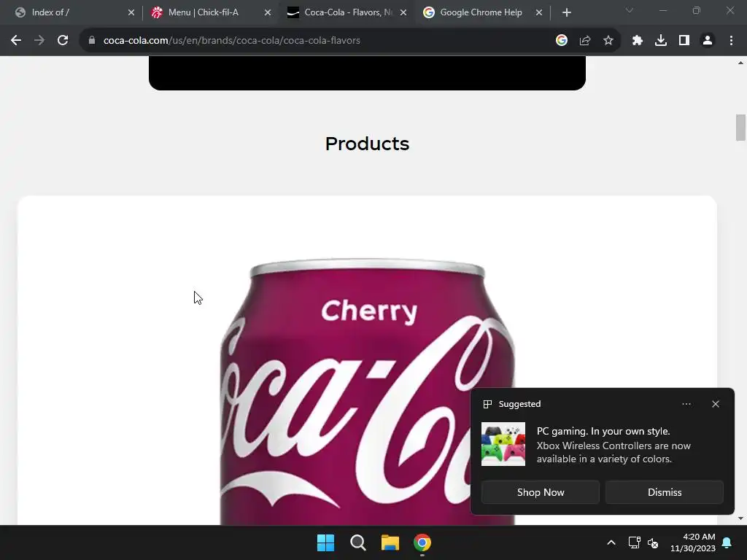Click the address bar URL
Viewport: 747px width, 560px height.
click(x=231, y=41)
